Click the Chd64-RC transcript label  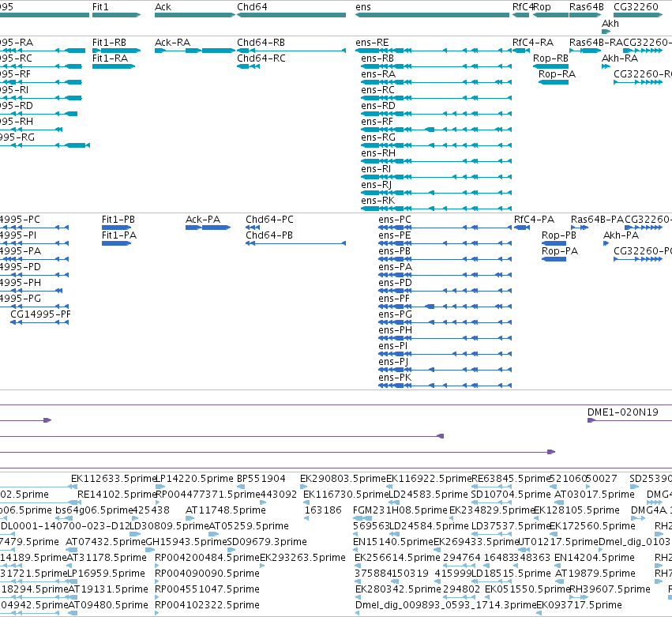[x=261, y=58]
